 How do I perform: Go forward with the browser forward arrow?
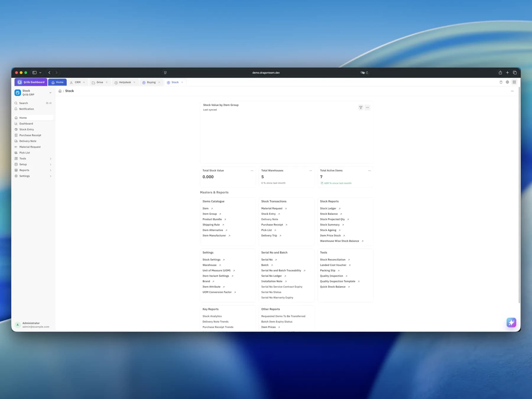point(56,73)
